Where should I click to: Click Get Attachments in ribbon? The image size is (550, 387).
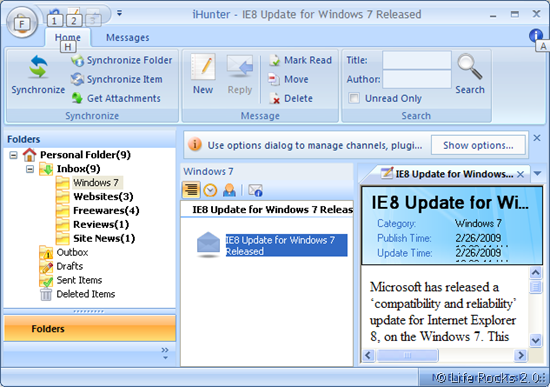(x=116, y=98)
